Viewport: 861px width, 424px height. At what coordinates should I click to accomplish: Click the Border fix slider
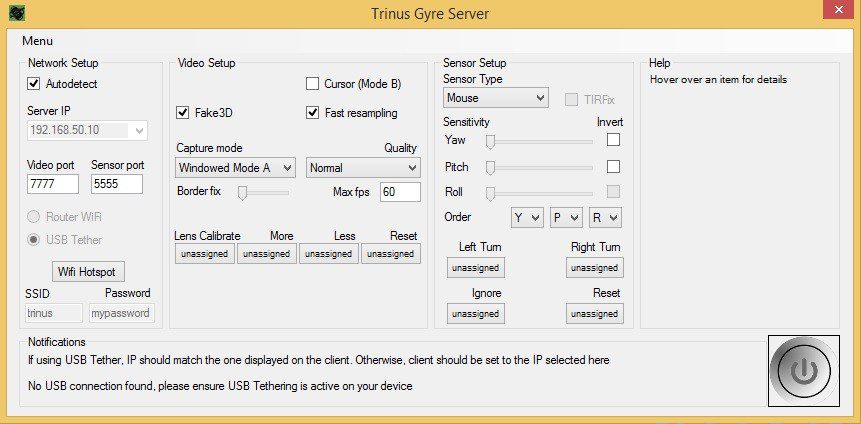(263, 193)
